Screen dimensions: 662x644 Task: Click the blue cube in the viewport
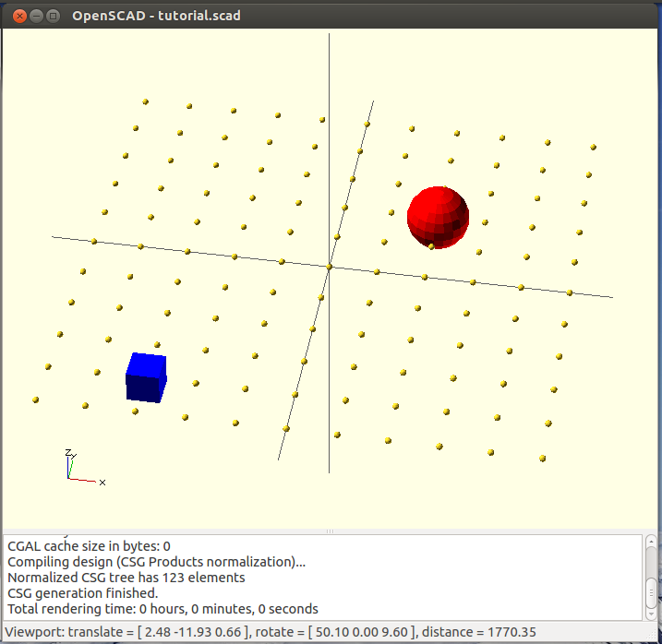pyautogui.click(x=146, y=377)
